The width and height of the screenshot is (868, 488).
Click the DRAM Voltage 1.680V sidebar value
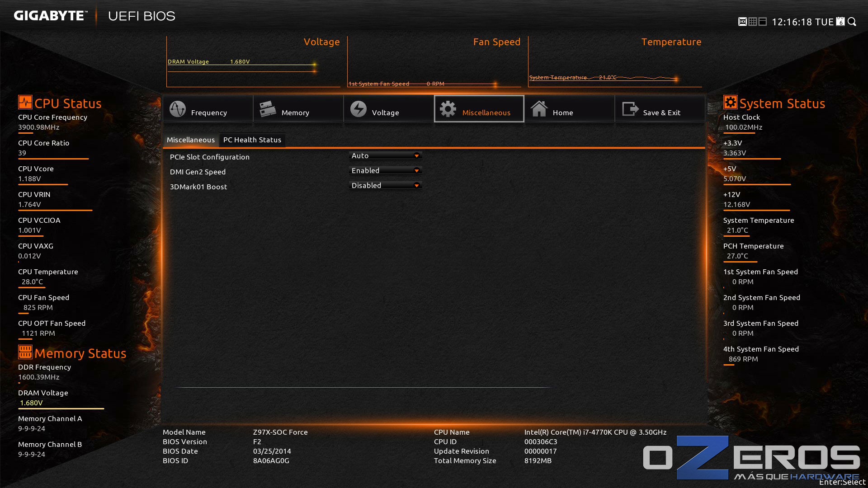(x=31, y=403)
